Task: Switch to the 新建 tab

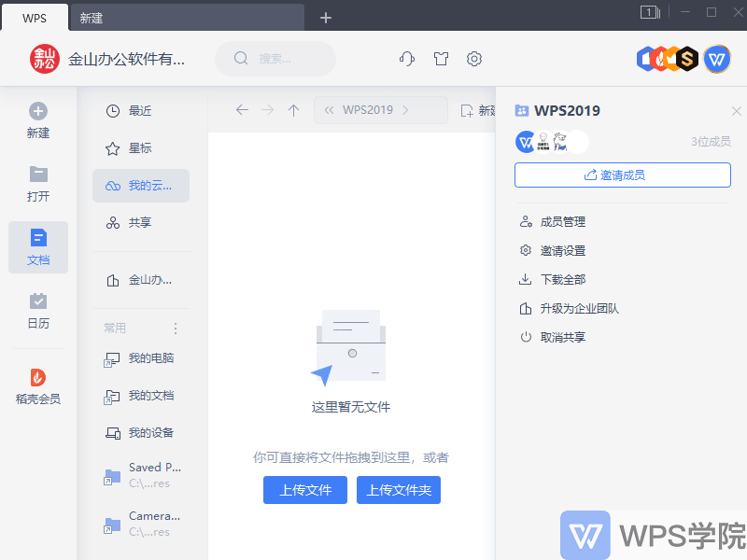Action: pos(187,18)
